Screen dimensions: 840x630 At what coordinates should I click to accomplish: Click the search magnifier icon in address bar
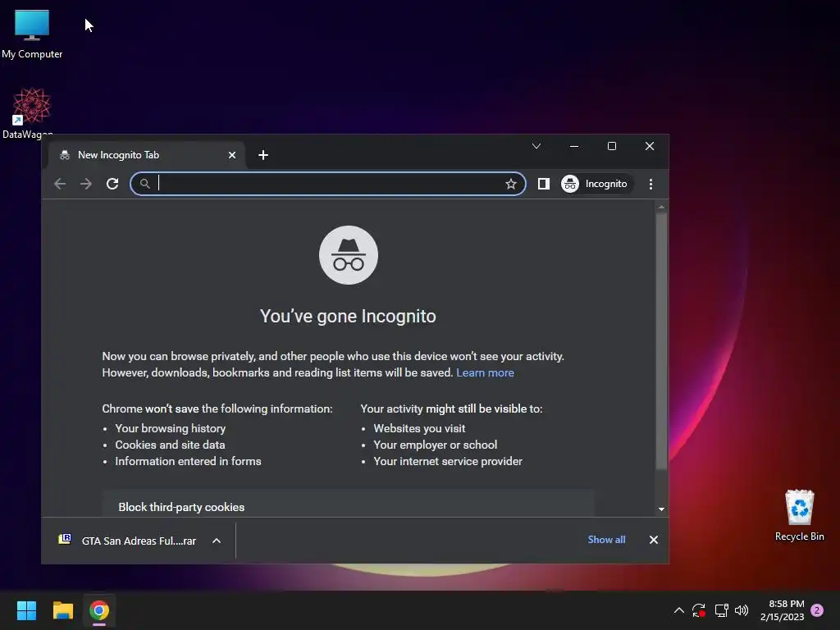(144, 184)
